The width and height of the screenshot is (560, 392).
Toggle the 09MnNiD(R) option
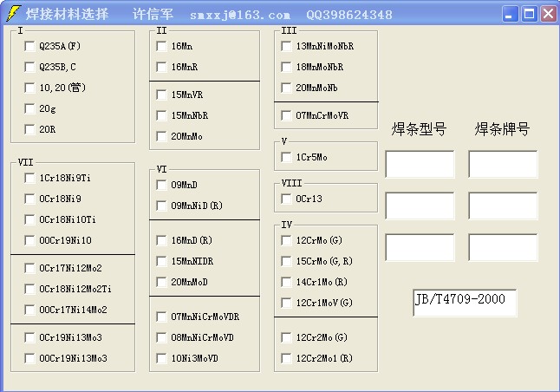point(161,206)
